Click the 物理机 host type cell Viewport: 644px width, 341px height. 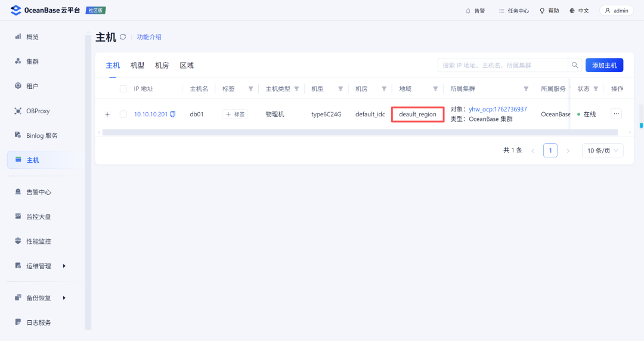pos(275,114)
